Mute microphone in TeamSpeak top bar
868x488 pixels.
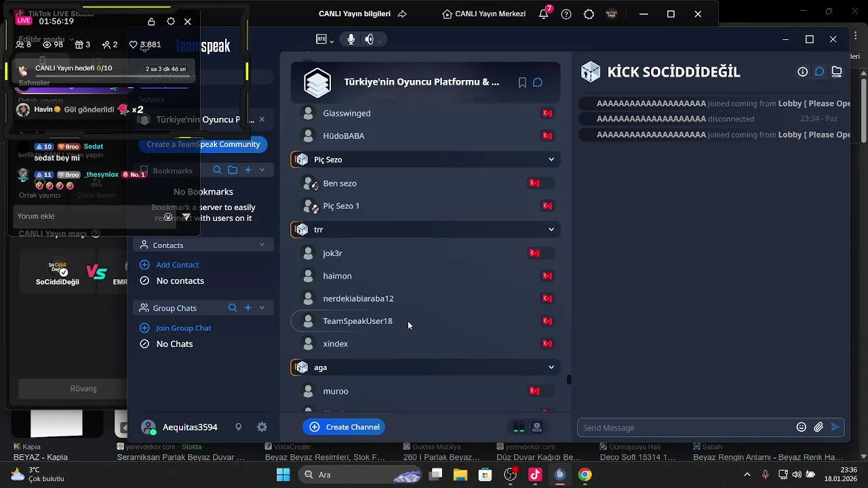pos(351,39)
